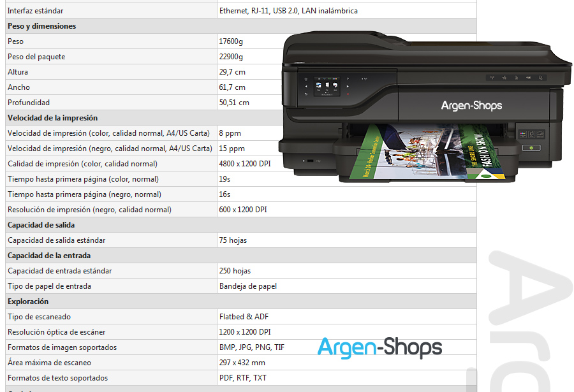574x392 pixels.
Task: Click the '61,7 cm' width value
Action: pos(232,87)
